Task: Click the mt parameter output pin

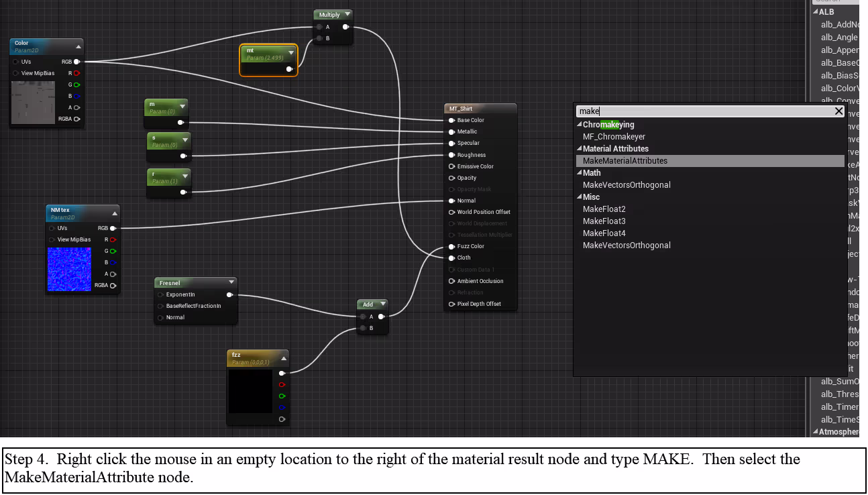Action: (289, 68)
